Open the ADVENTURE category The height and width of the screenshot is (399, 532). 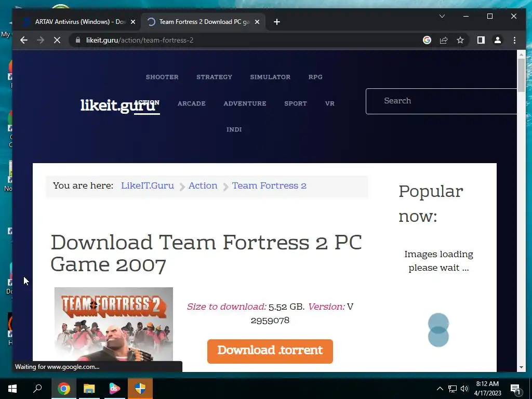click(245, 103)
